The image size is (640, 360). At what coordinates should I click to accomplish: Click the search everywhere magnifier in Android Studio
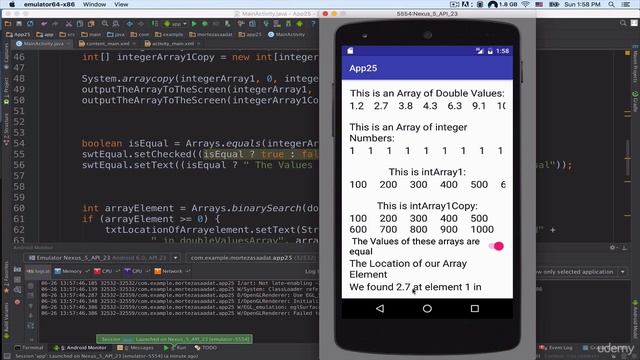623,23
